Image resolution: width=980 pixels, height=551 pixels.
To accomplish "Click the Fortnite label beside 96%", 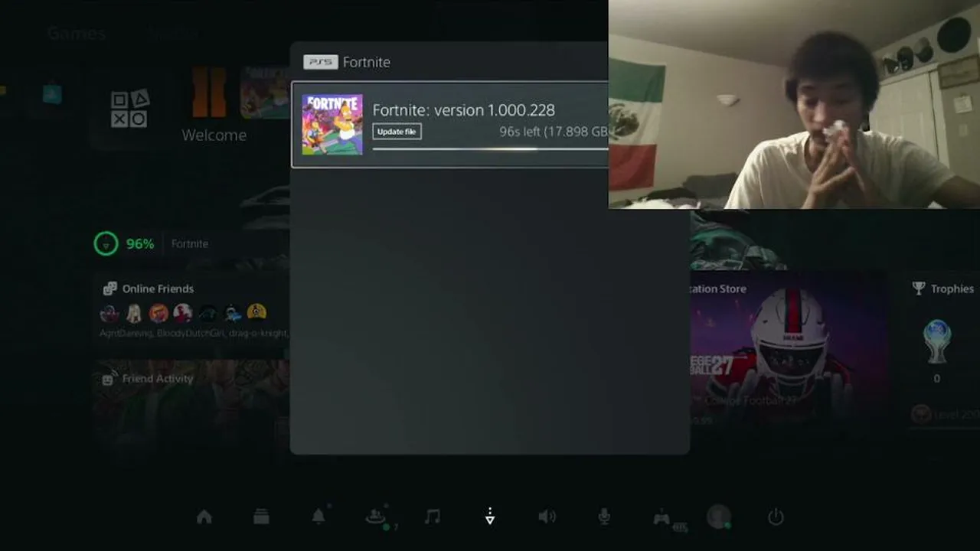I will [190, 243].
